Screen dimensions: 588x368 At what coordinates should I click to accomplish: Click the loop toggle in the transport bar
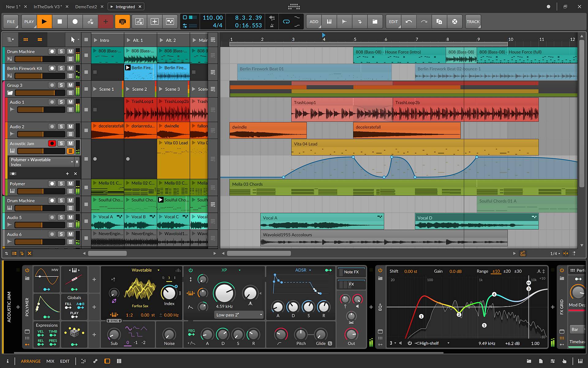tap(286, 21)
